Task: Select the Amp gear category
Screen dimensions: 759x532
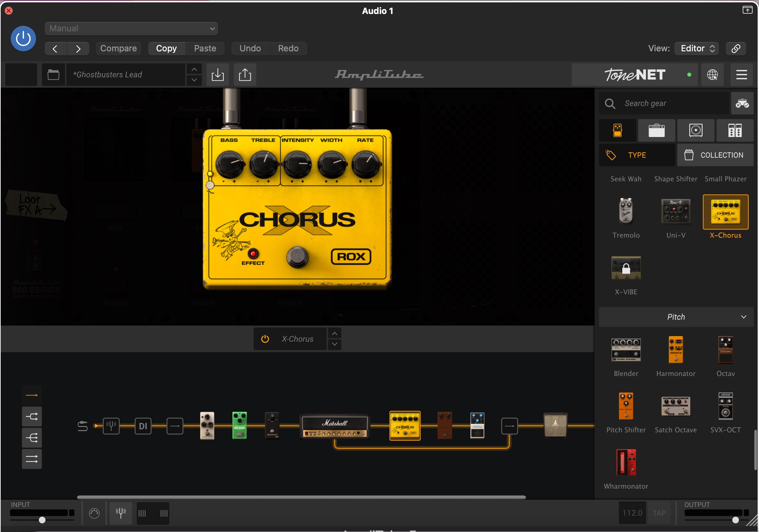Action: [657, 130]
